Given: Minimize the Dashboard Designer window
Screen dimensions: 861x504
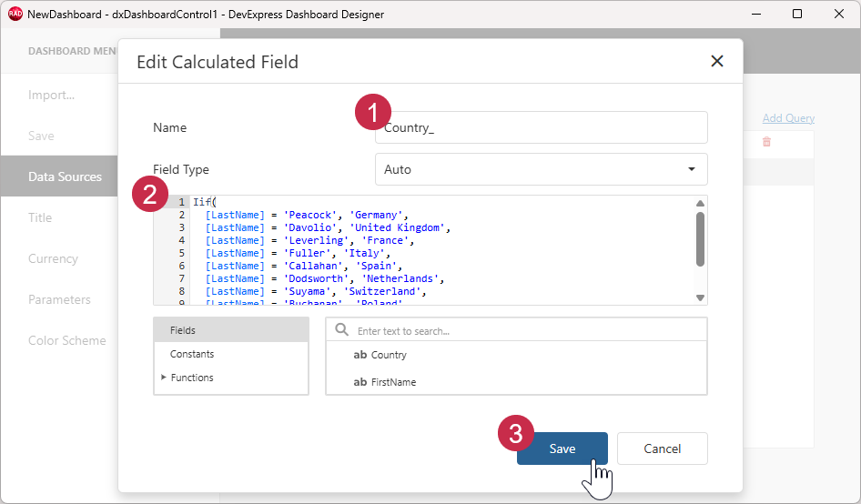Looking at the screenshot, I should click(756, 14).
